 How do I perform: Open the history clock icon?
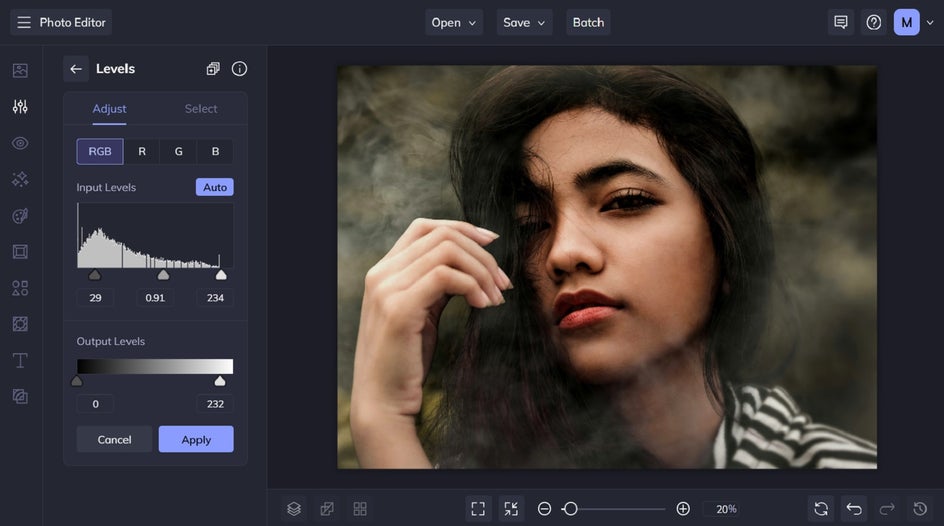click(920, 509)
